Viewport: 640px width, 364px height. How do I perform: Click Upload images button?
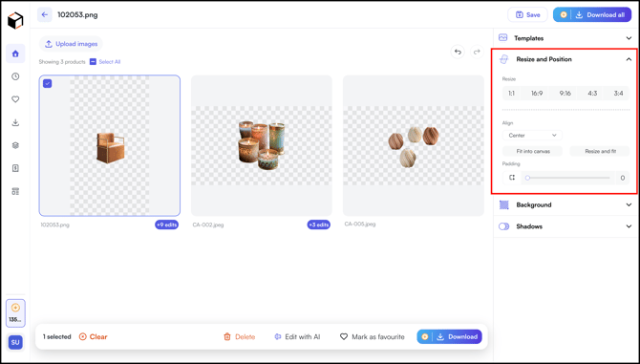(71, 44)
